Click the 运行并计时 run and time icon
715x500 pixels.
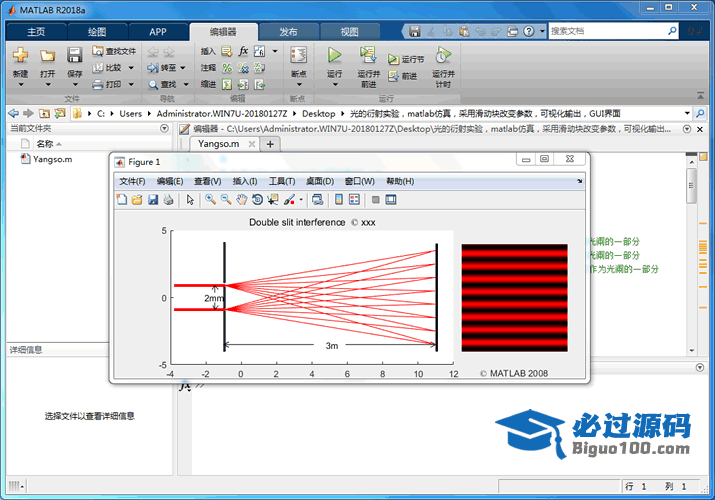click(x=443, y=55)
